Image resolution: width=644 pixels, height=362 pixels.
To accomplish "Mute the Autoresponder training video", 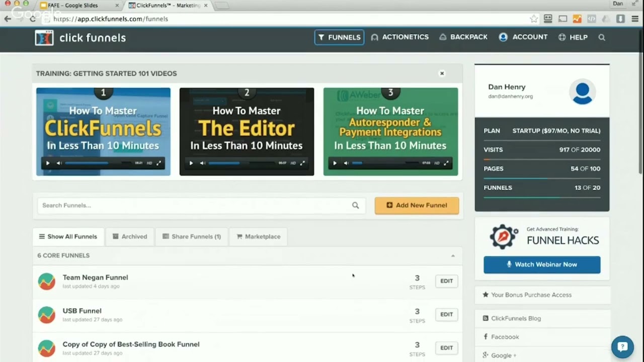I will [x=346, y=163].
